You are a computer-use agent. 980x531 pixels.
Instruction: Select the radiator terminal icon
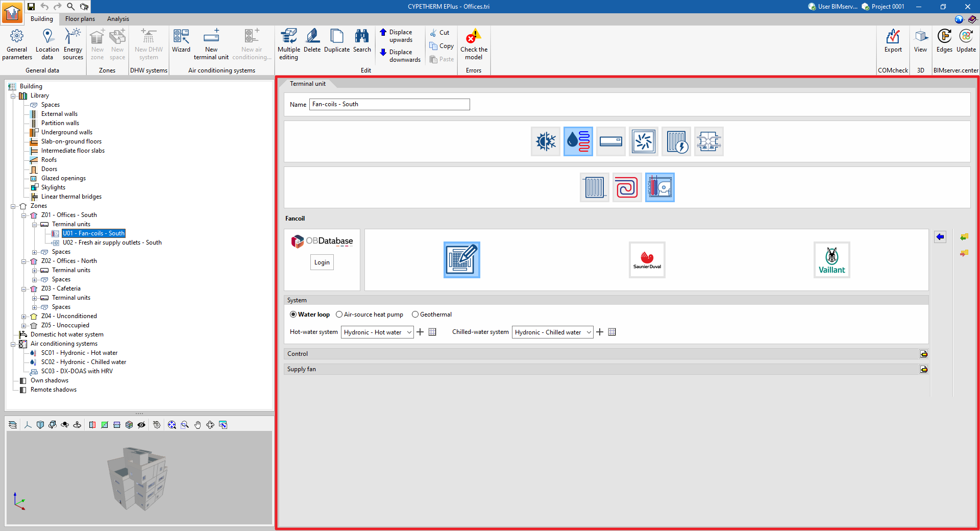point(595,187)
